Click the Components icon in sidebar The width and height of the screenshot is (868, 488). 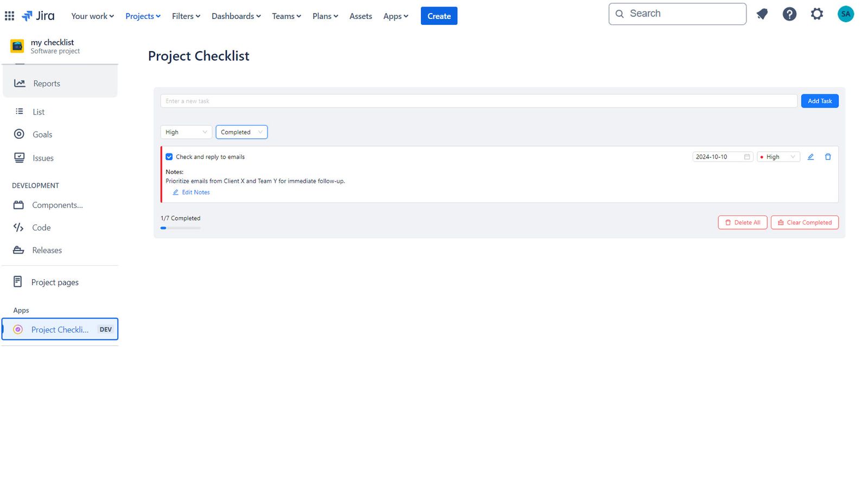click(18, 205)
